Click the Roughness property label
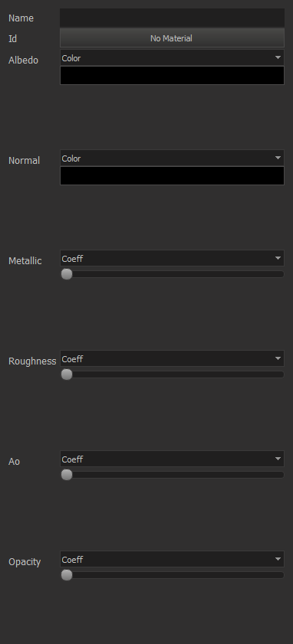 pos(32,361)
